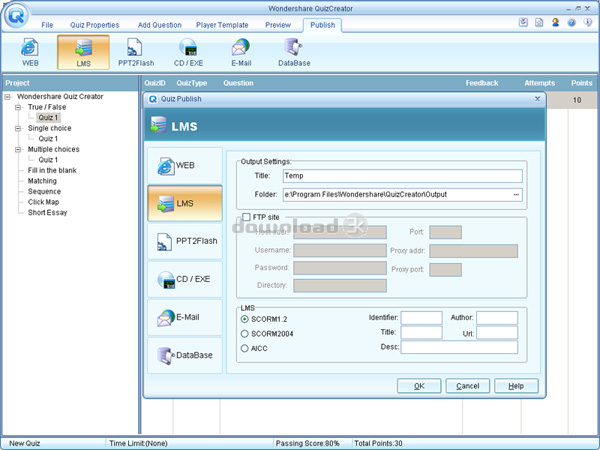Select Quiz 1 under Multiple choices
This screenshot has width=600, height=450.
coord(48,160)
